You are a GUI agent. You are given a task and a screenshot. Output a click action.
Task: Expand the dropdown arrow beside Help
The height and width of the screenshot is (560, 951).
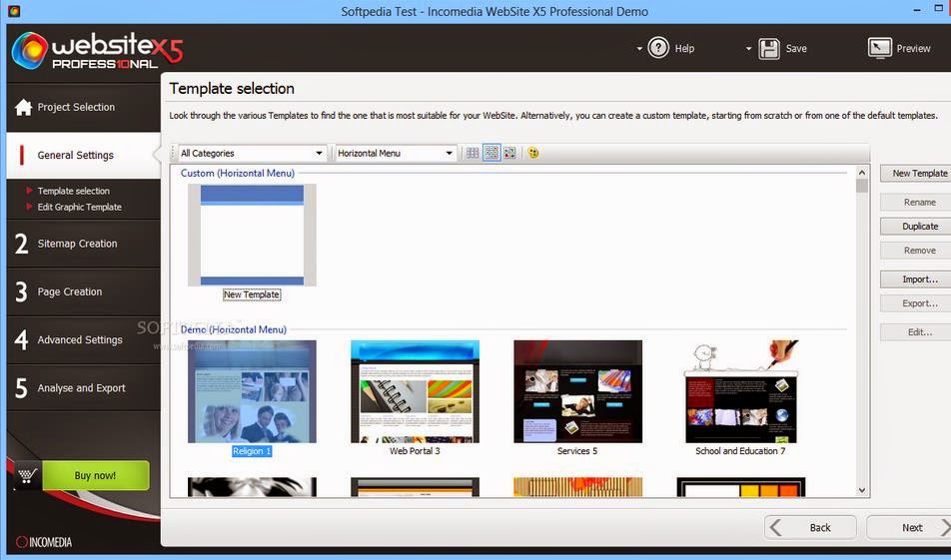pos(639,49)
